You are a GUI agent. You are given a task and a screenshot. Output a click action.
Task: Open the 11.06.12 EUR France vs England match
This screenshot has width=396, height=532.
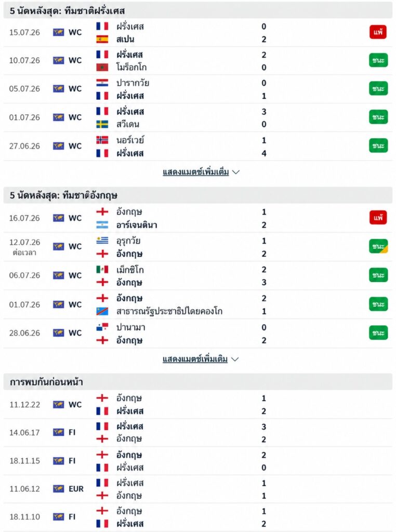click(198, 489)
